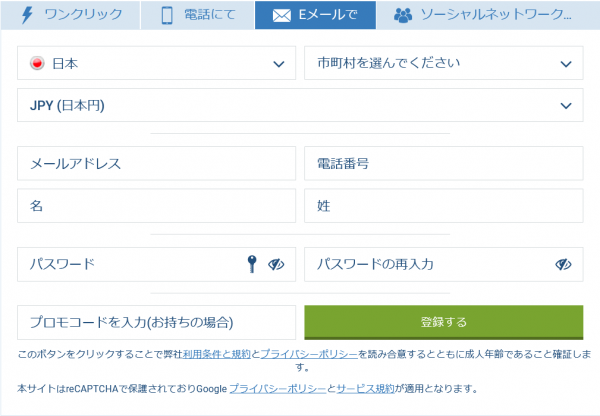The image size is (600, 416).
Task: Select the Eメールで tab
Action: (x=315, y=15)
